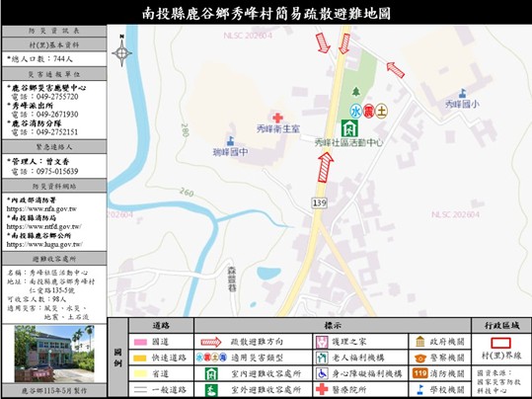
Task: Click the pink 國道 legend color swatch
Action: coord(140,342)
